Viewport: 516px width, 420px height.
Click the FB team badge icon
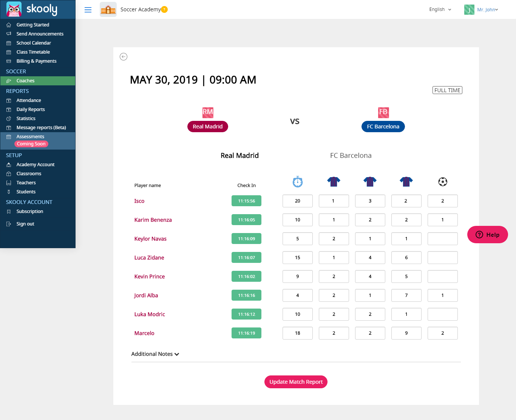(x=383, y=112)
